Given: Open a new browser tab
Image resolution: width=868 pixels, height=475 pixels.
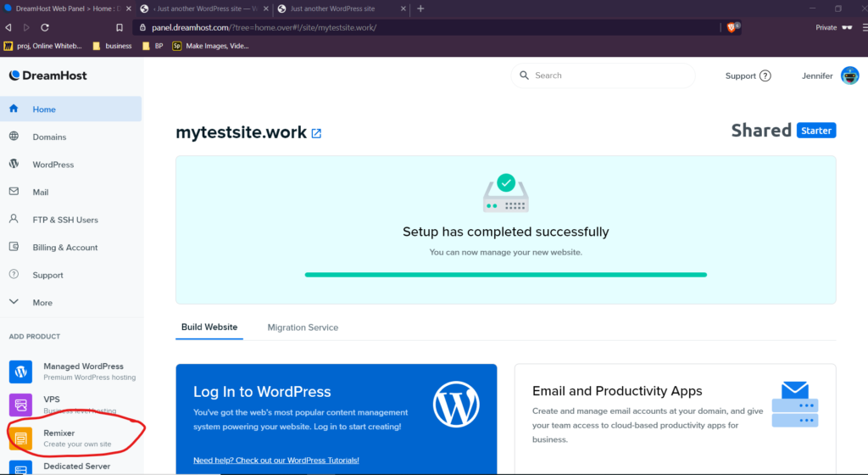Looking at the screenshot, I should point(420,8).
